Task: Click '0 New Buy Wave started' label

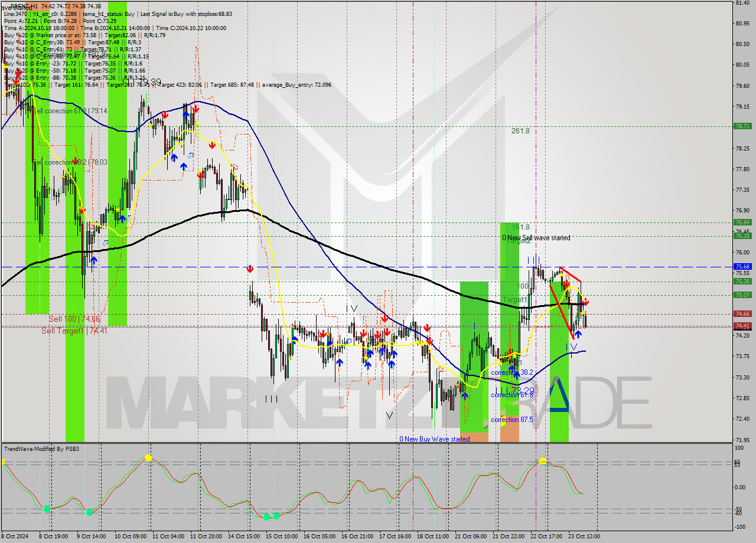Action: pos(435,439)
